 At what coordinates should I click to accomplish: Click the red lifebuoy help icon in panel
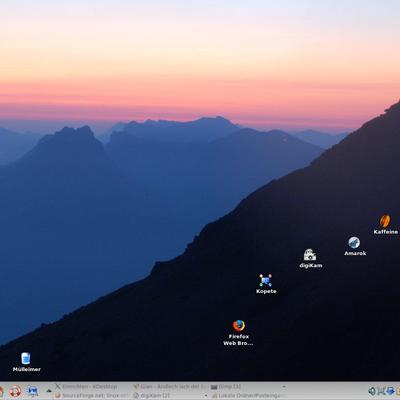coord(15,391)
